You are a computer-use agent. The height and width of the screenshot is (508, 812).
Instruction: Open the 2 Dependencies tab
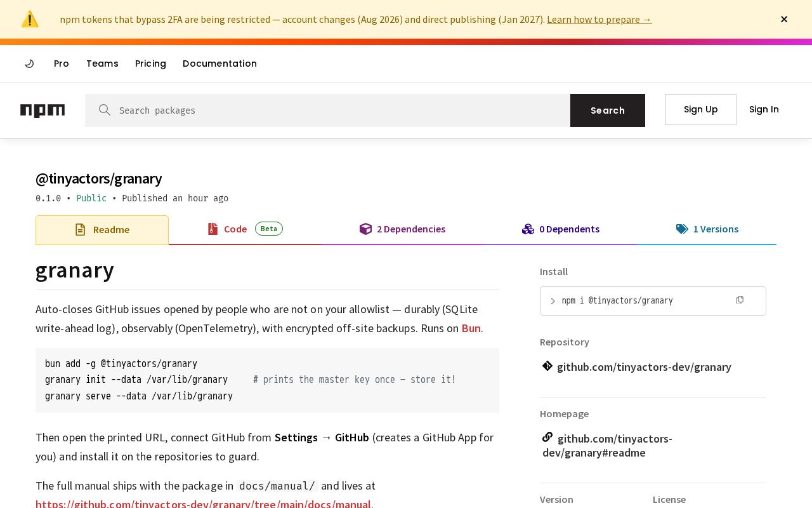coord(402,229)
